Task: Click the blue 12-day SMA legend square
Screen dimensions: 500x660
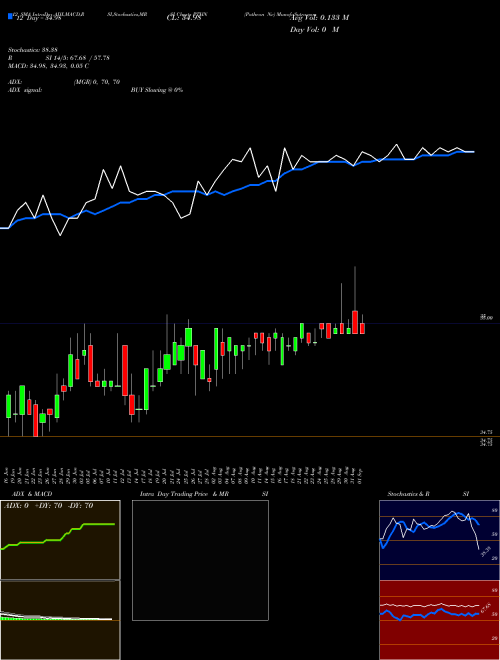Action: tap(10, 17)
